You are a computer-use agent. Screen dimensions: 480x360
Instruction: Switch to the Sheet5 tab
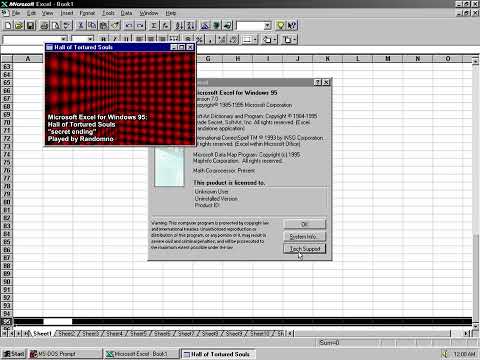(138, 333)
